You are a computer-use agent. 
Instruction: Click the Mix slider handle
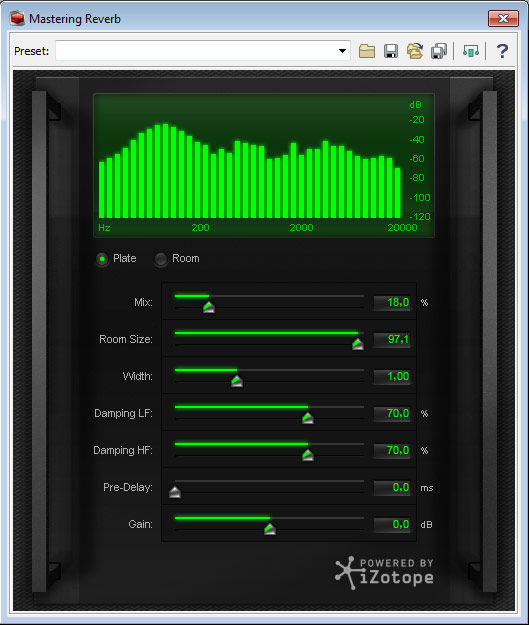[209, 307]
